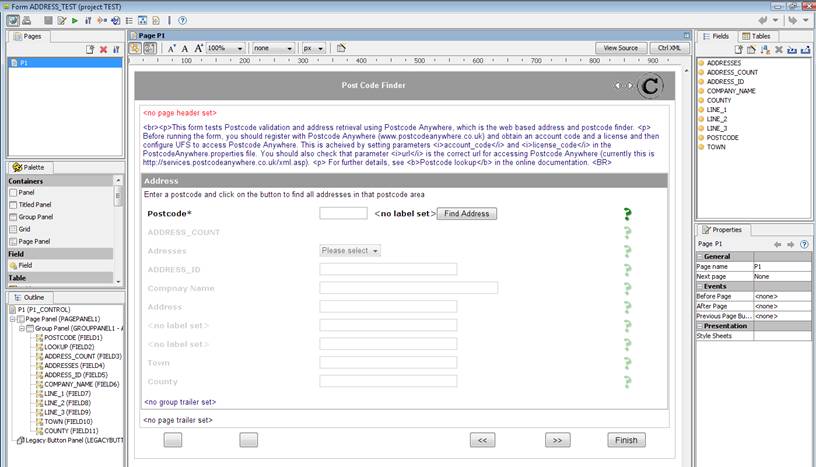The height and width of the screenshot is (467, 816).
Task: Click the green Run form icon
Action: pos(74,20)
